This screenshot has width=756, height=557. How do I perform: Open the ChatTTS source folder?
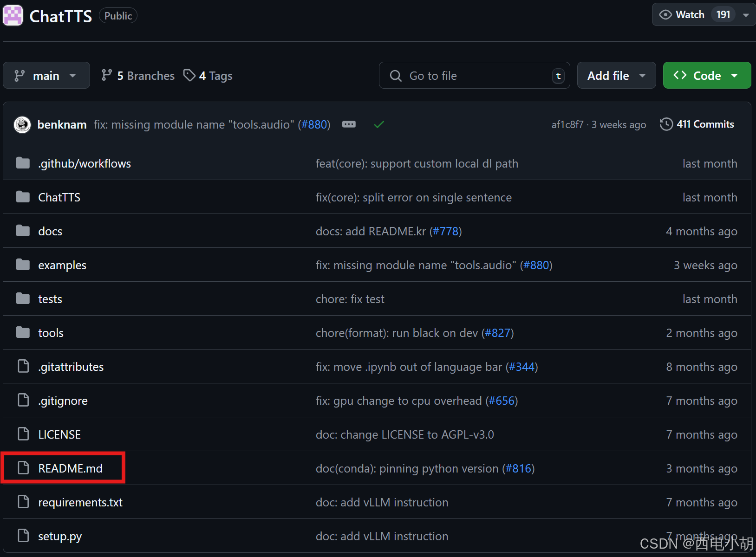click(59, 197)
